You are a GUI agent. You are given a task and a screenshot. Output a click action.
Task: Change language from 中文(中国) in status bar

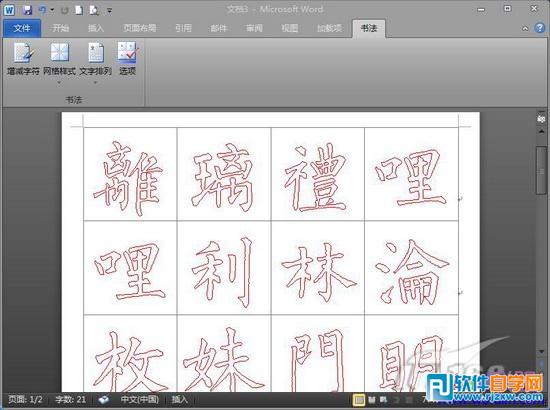[140, 399]
